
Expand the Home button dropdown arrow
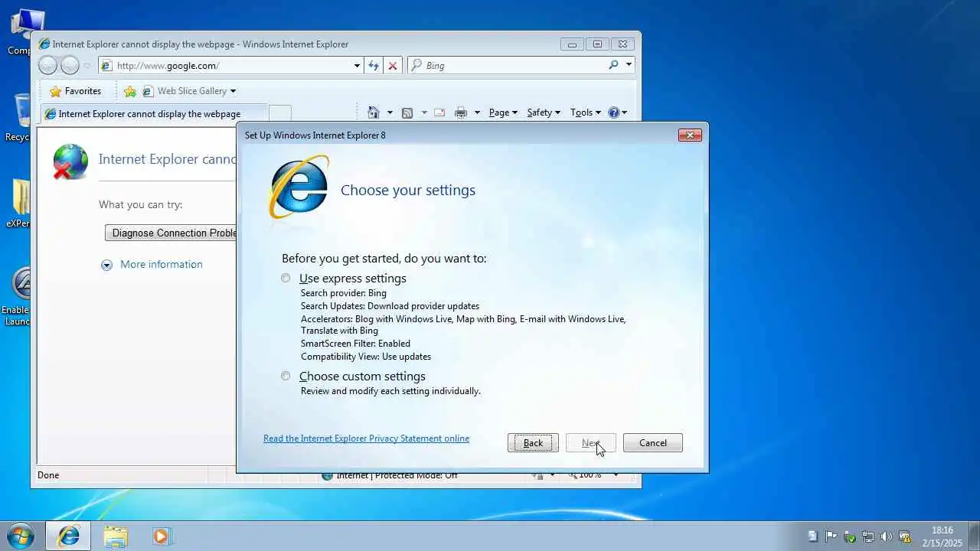pos(390,112)
